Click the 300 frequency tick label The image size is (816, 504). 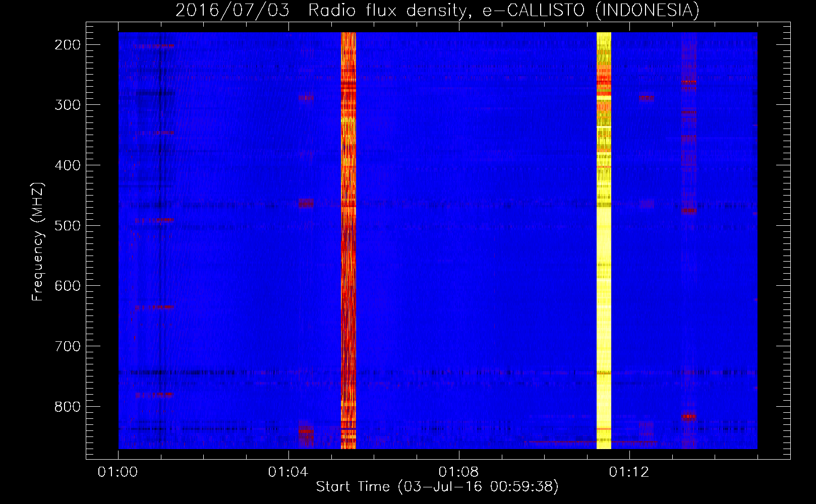(x=68, y=105)
